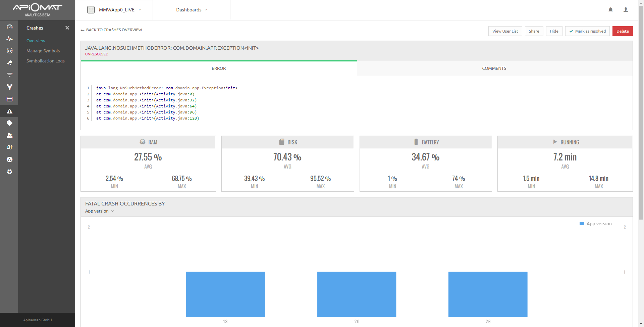Open the funnel sidebar icon
The height and width of the screenshot is (327, 644).
(x=9, y=87)
